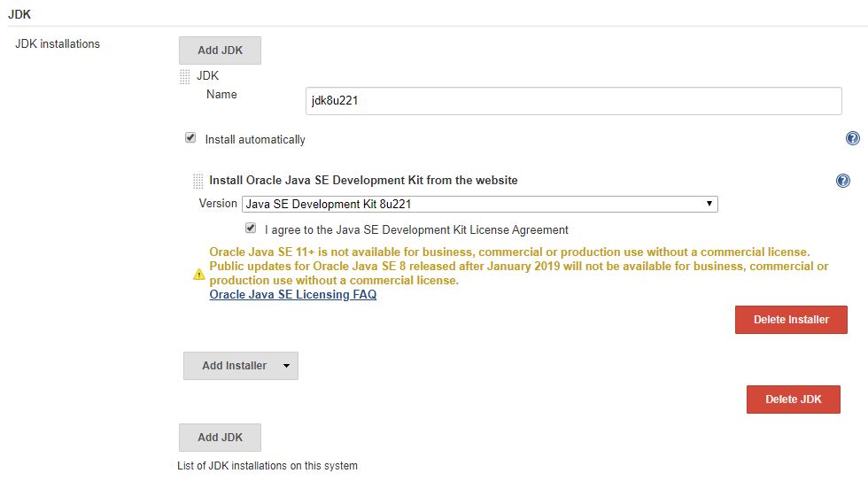Viewport: 868px width, 481px height.
Task: Open help for Install automatically option
Action: 852,138
